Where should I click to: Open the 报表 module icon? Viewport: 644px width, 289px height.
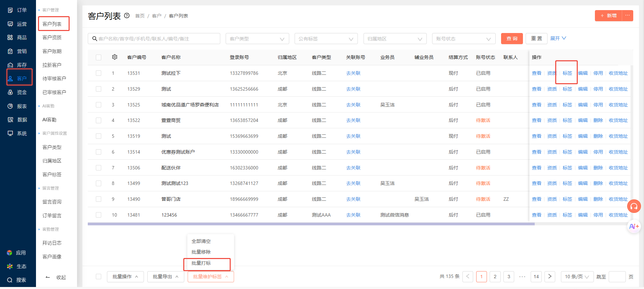point(10,106)
